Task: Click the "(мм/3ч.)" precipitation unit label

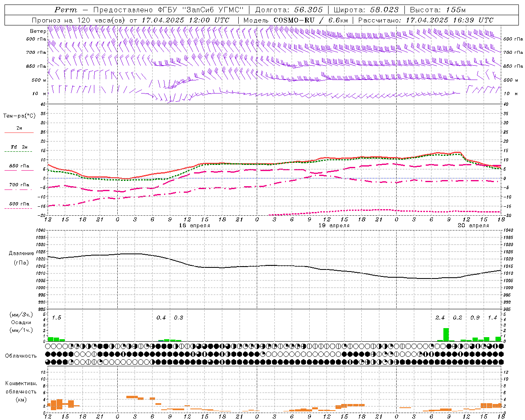Action: [x=21, y=315]
